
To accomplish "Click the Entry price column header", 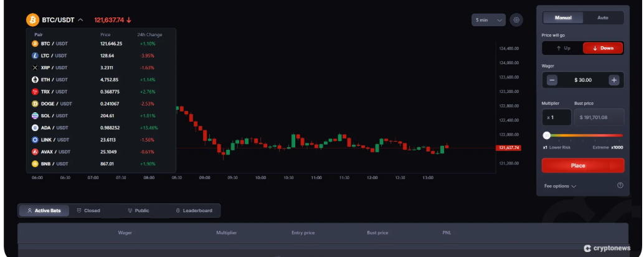I will 303,233.
